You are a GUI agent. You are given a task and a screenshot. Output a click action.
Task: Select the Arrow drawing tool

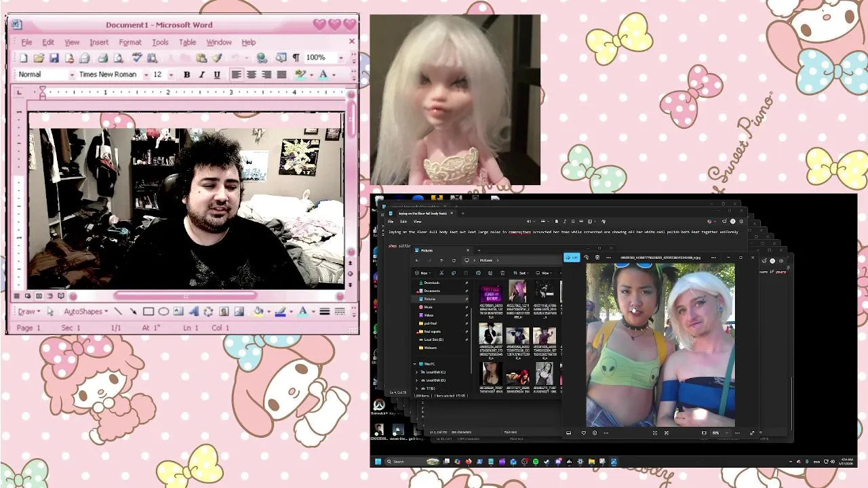coord(132,312)
